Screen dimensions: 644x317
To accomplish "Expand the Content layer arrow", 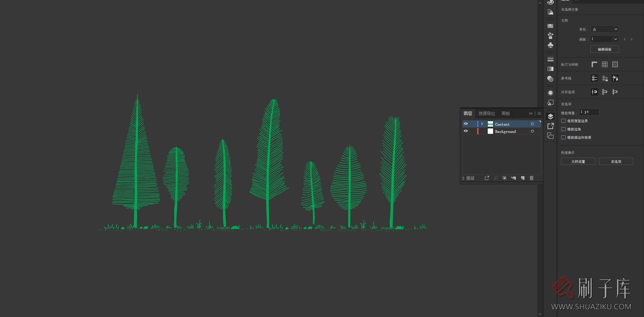I will click(x=482, y=124).
